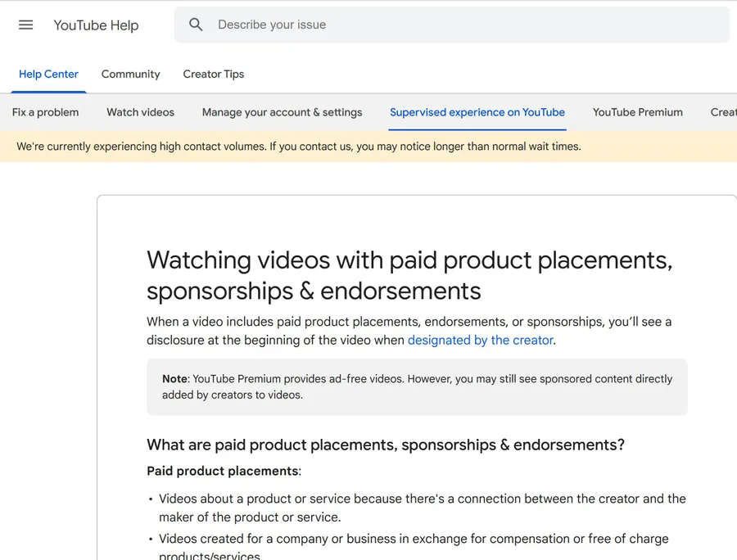Open the hamburger main menu
The width and height of the screenshot is (737, 560).
click(x=26, y=25)
